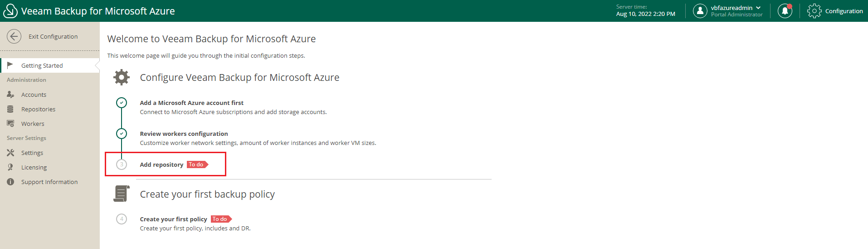Click the Welcome to Veeam Backup heading
This screenshot has height=249, width=868.
pos(211,39)
